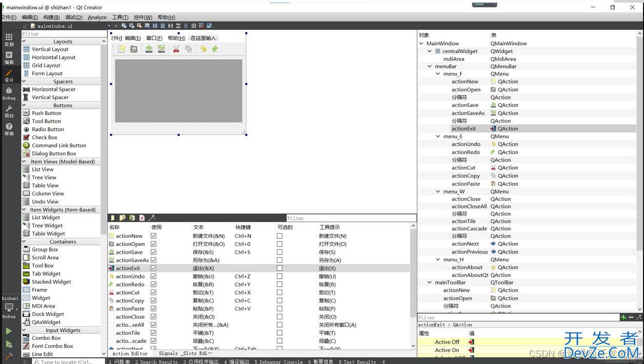644x364 pixels.
Task: Select the MDI Area widget in widget box
Action: click(x=43, y=306)
